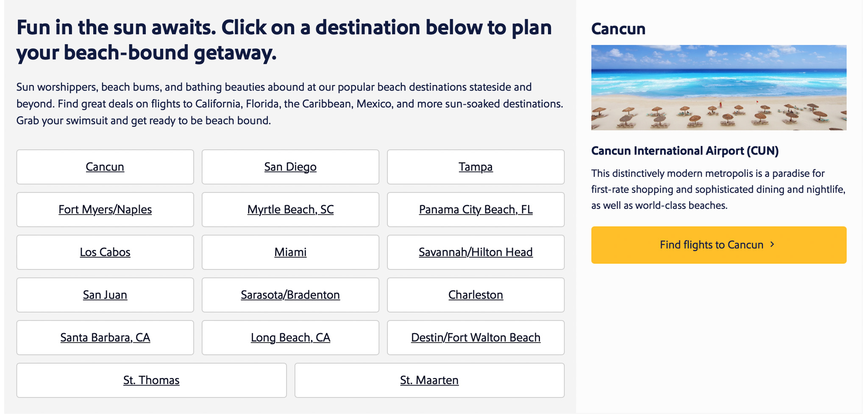The height and width of the screenshot is (415, 868).
Task: Select Fort Myers/Naples destination
Action: (x=105, y=210)
